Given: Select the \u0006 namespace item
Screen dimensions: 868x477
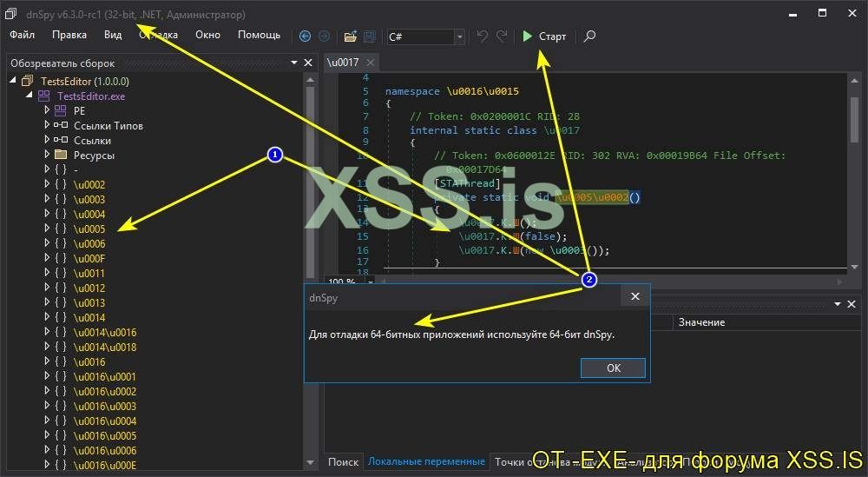Looking at the screenshot, I should click(89, 244).
